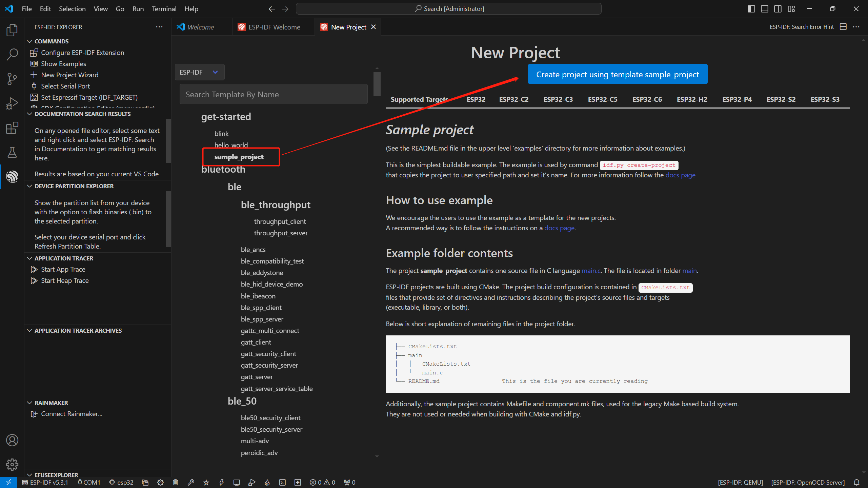Change esp32 target in status bar
868x488 pixels.
click(x=121, y=482)
